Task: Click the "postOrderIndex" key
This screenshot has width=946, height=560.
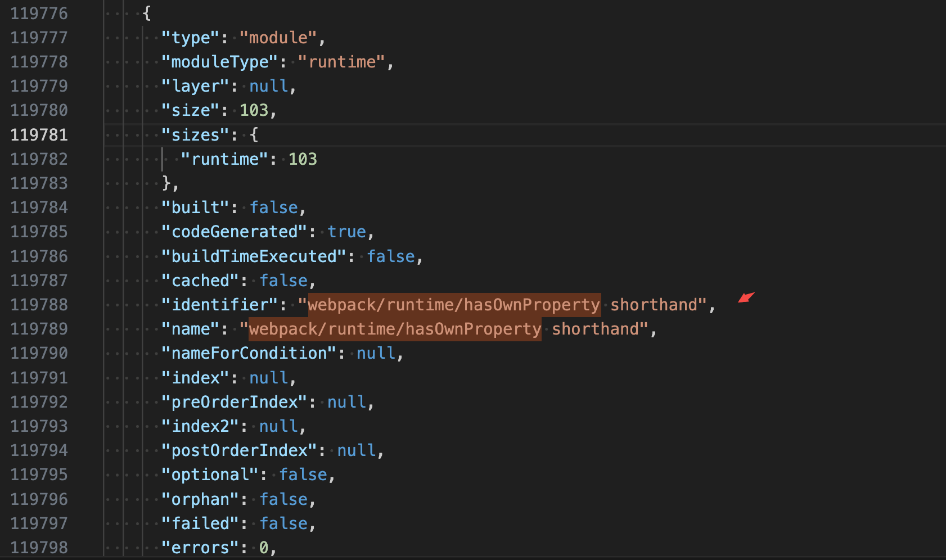Action: point(239,450)
